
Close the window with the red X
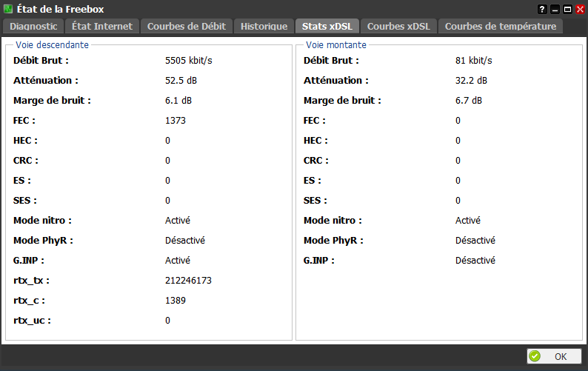click(580, 10)
